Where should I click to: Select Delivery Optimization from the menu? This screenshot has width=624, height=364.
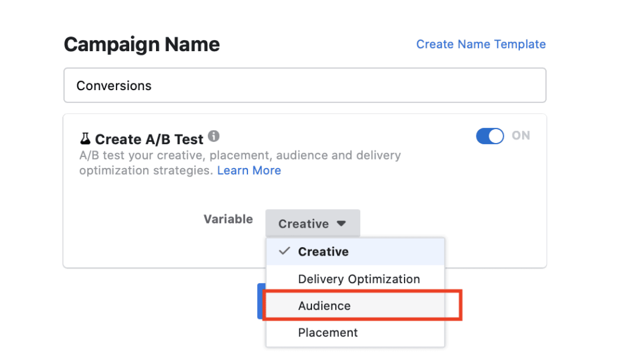pos(359,279)
